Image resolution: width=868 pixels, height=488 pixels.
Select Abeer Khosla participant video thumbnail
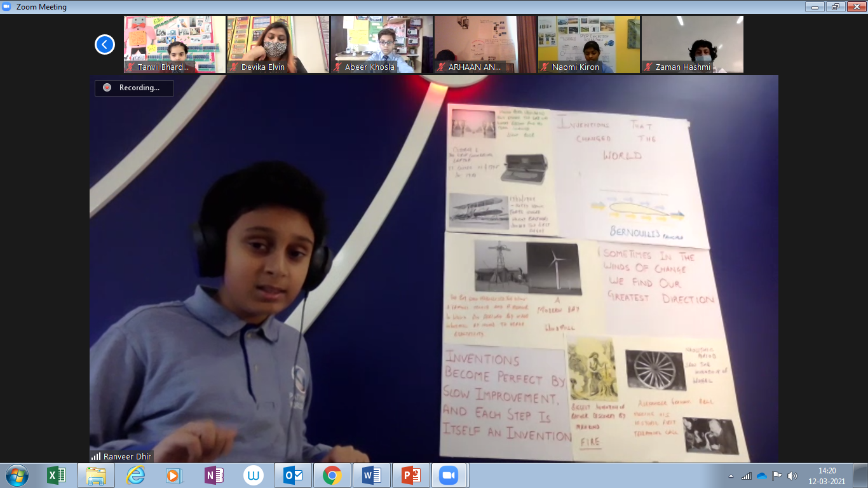[x=382, y=44]
